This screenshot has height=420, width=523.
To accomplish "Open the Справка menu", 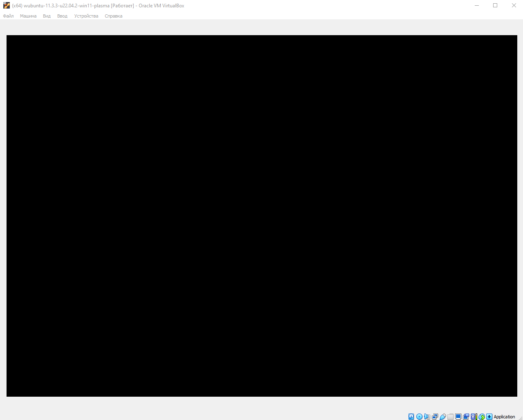I will point(113,16).
